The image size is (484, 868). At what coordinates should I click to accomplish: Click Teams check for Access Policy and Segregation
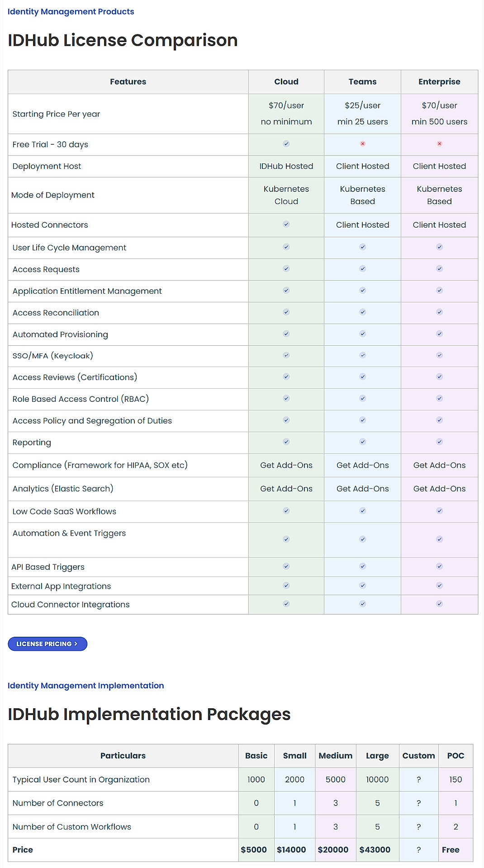[363, 420]
